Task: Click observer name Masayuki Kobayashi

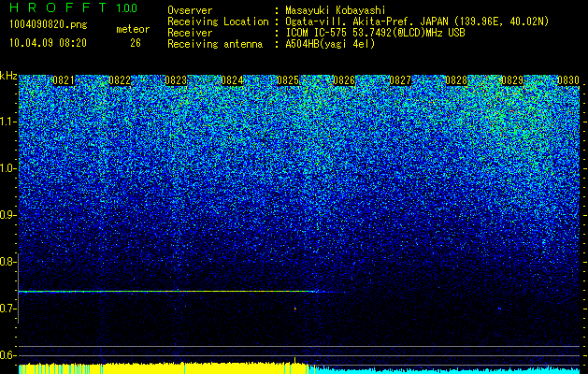Action: pos(336,11)
